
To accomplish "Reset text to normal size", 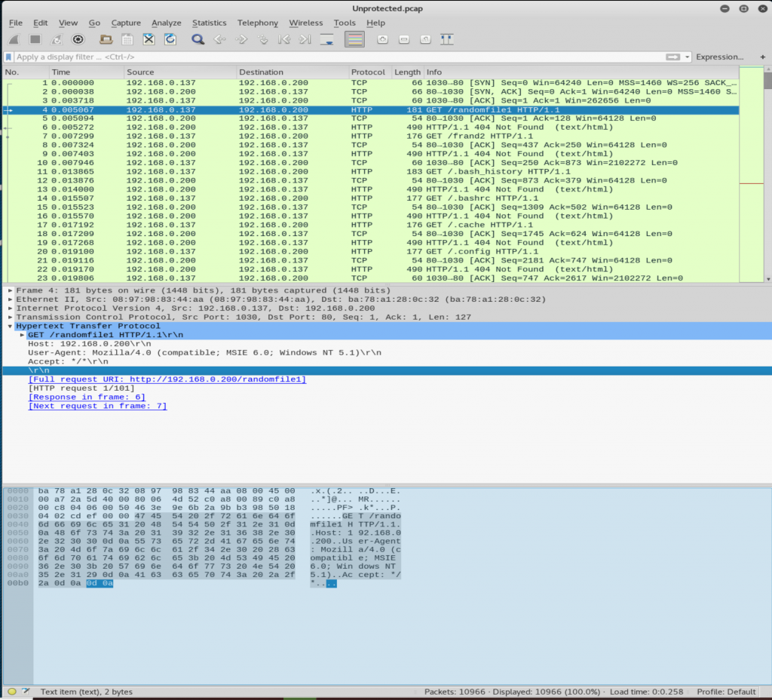I will [425, 39].
